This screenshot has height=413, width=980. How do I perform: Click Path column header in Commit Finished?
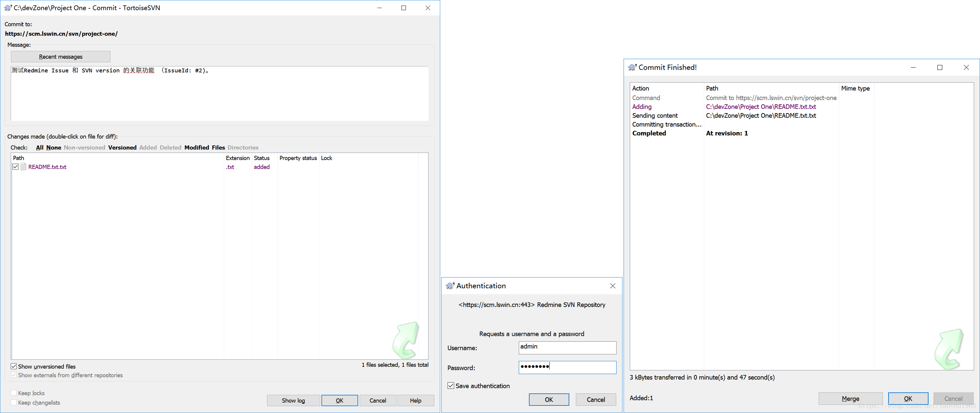(x=772, y=88)
